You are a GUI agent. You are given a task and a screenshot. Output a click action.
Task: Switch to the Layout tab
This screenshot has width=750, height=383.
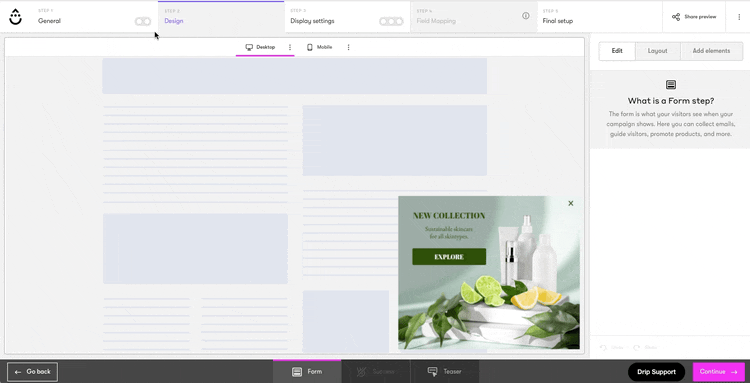[x=657, y=51]
